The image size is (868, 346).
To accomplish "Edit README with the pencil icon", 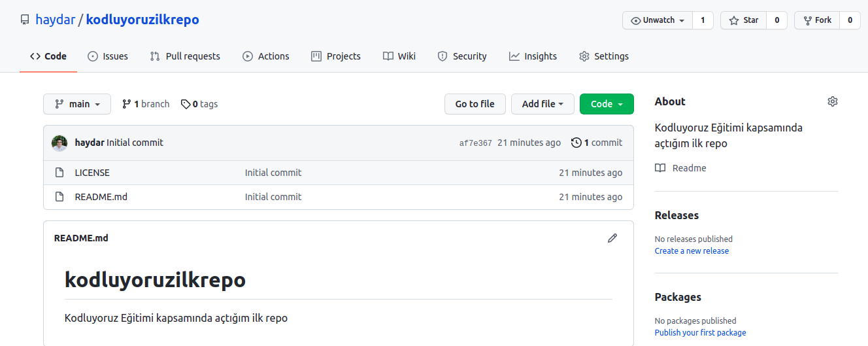I will pos(612,238).
